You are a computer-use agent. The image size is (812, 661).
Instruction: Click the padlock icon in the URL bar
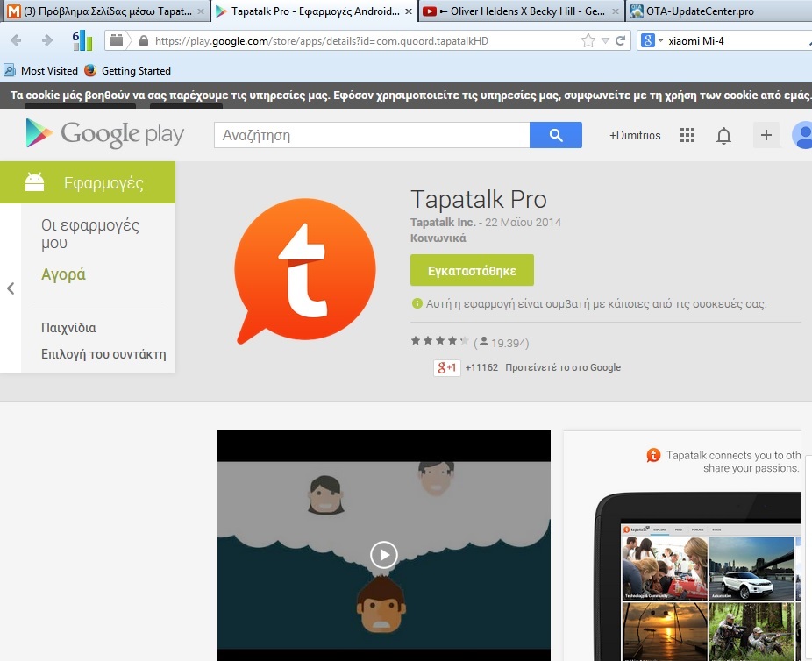(x=144, y=40)
